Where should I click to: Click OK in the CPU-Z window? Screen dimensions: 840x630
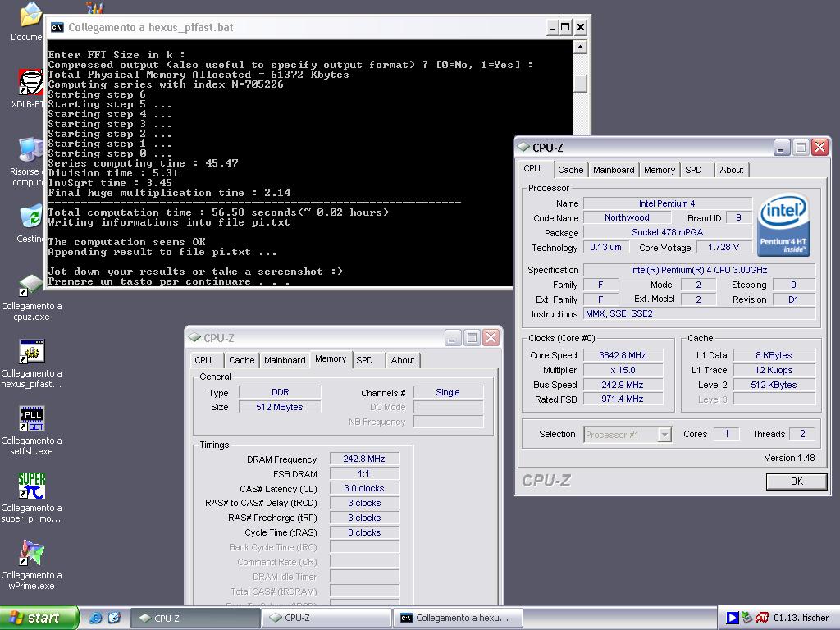click(797, 481)
